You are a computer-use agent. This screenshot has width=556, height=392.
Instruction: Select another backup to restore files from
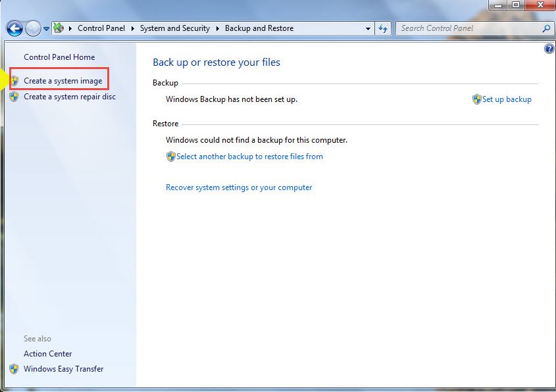click(x=249, y=157)
